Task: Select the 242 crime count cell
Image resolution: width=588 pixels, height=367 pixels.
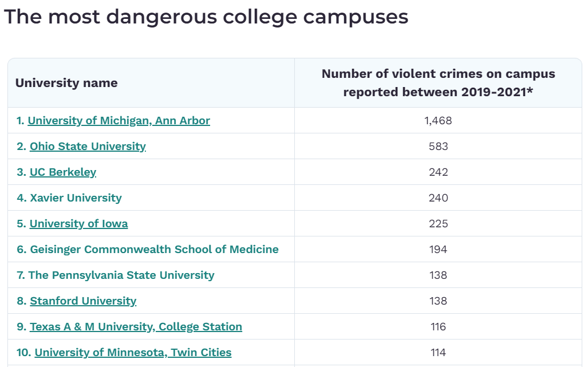Action: click(x=438, y=172)
